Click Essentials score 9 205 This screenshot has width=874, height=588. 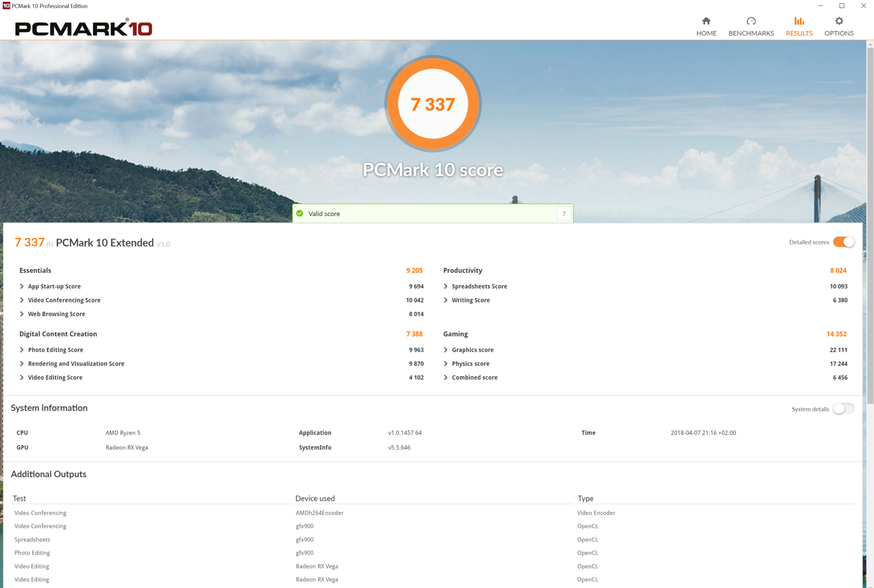414,270
